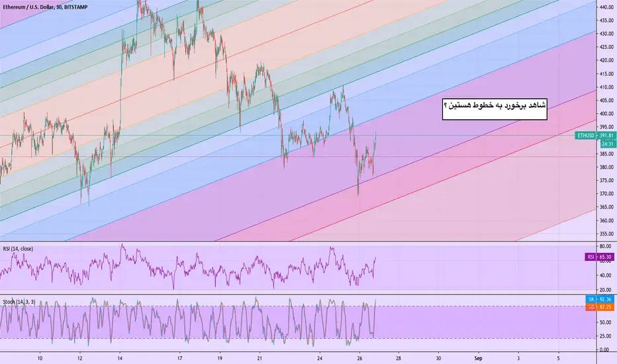The height and width of the screenshot is (364, 617).
Task: Click date 12 on the time axis
Action: pyautogui.click(x=80, y=358)
